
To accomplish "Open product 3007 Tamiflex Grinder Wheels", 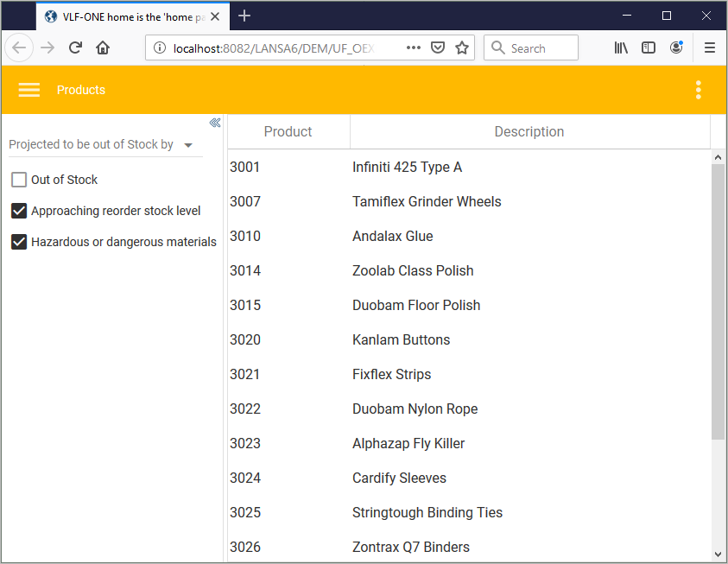I will point(427,201).
